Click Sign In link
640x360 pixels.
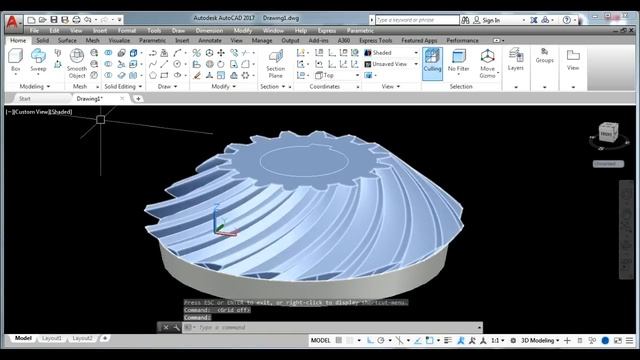[491, 20]
